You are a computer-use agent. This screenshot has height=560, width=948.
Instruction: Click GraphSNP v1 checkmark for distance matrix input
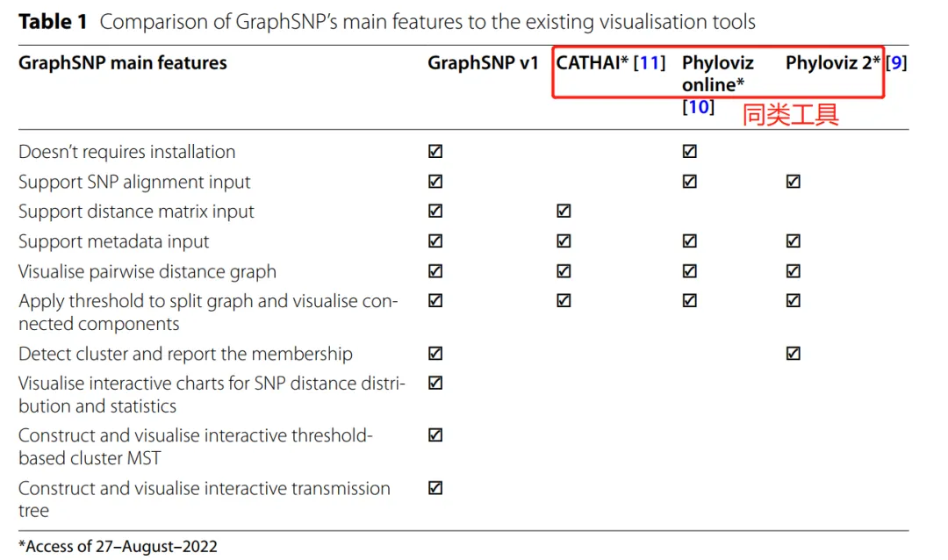tap(435, 211)
